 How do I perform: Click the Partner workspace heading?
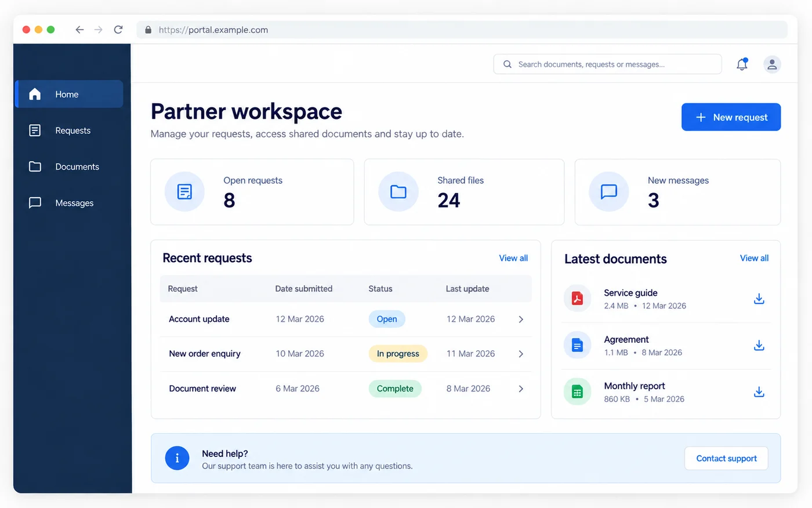pos(246,111)
